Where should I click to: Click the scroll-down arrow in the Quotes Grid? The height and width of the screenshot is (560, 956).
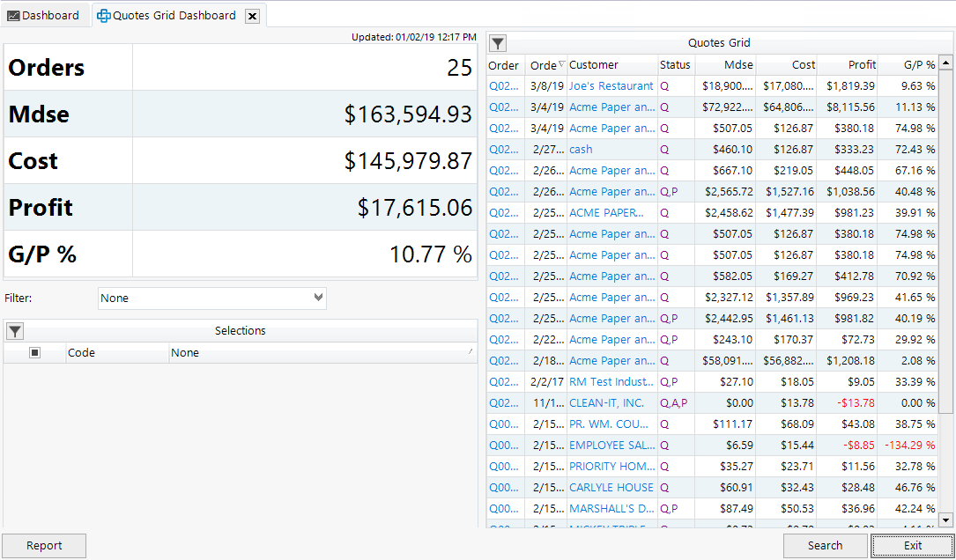tap(946, 519)
